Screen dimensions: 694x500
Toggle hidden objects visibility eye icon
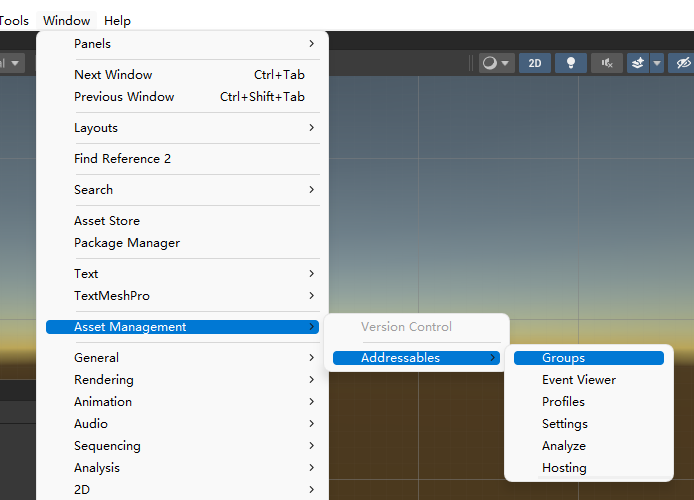coord(682,63)
